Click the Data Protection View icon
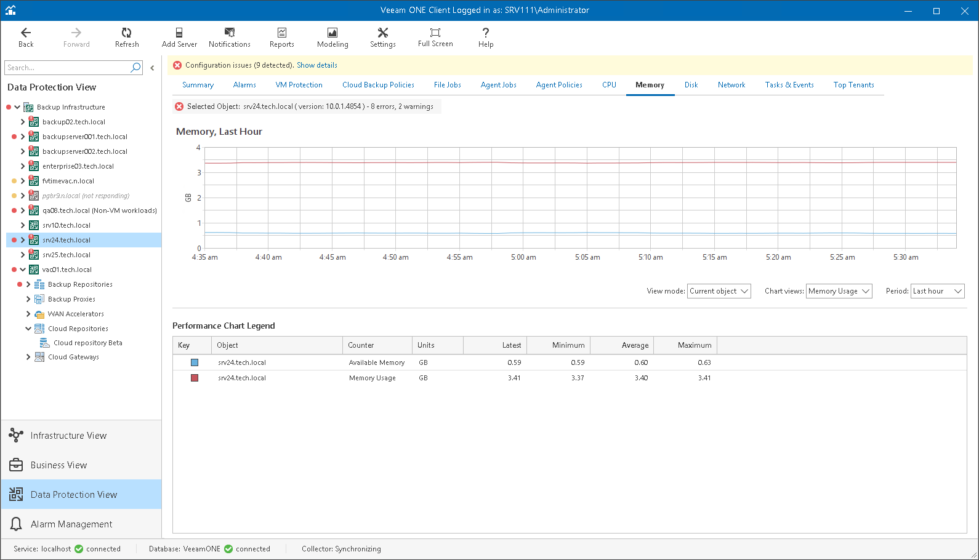This screenshot has height=560, width=979. point(16,495)
